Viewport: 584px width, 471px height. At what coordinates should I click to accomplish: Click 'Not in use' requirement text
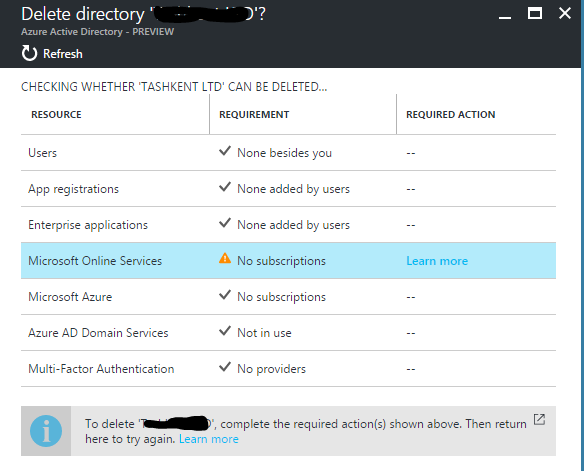pos(264,332)
